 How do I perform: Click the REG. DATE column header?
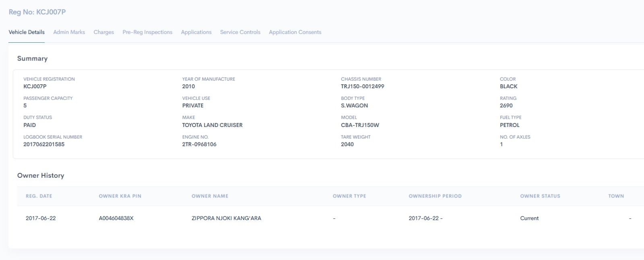39,196
